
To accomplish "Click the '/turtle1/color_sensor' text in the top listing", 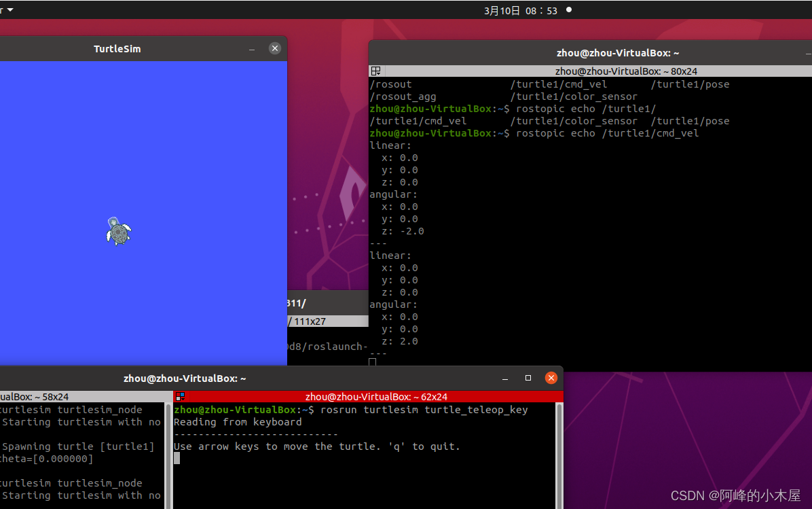I will click(x=574, y=96).
